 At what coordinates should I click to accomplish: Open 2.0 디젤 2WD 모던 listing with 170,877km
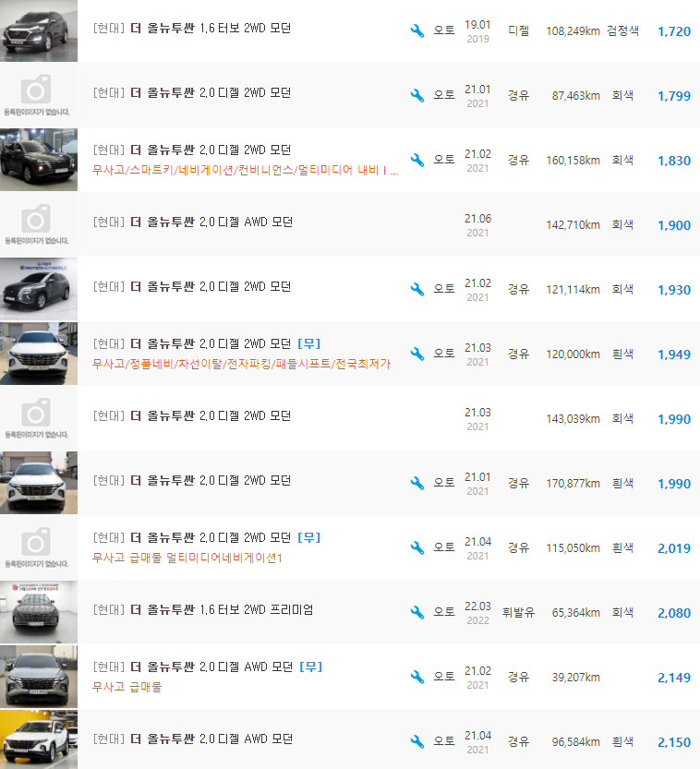point(192,480)
